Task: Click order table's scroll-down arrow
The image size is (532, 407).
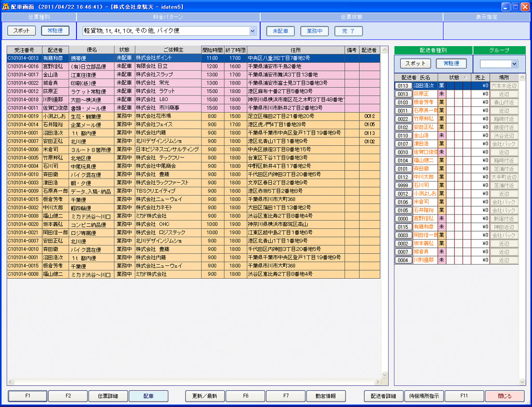Action: tap(384, 382)
